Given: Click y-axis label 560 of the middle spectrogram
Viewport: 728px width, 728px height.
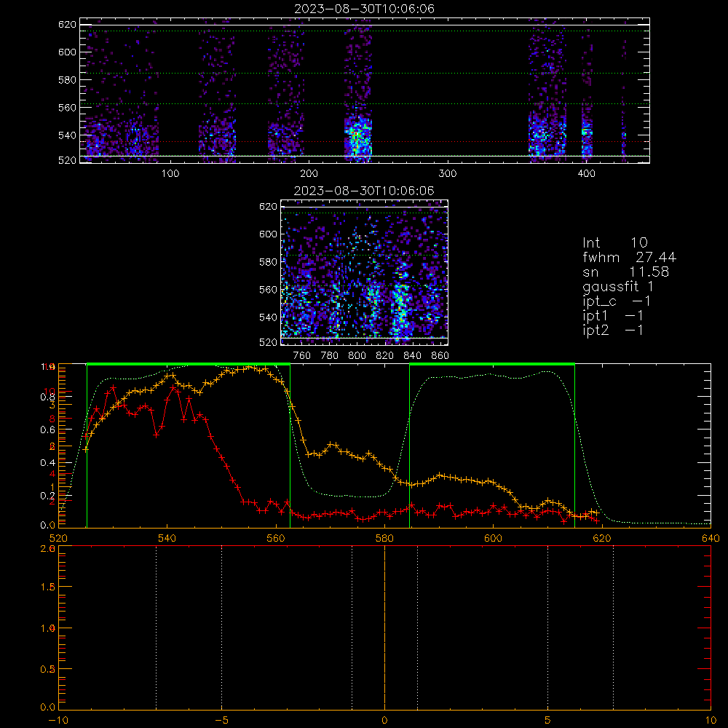Looking at the screenshot, I should click(268, 290).
